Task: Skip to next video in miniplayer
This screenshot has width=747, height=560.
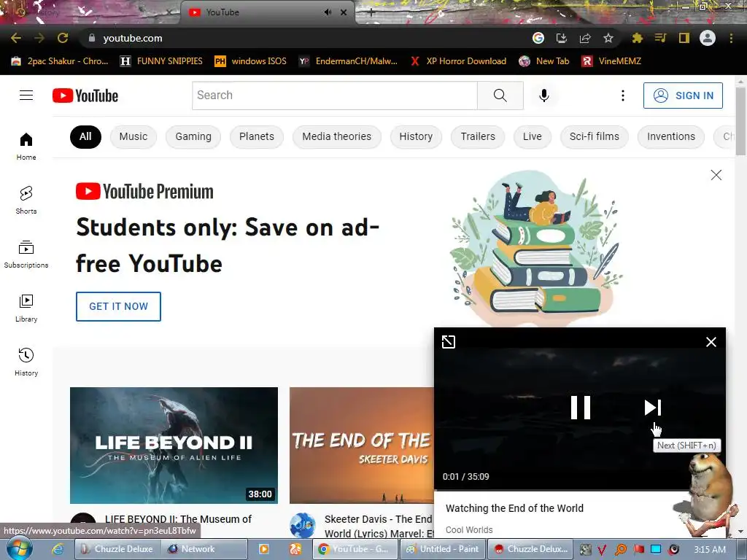Action: [653, 408]
